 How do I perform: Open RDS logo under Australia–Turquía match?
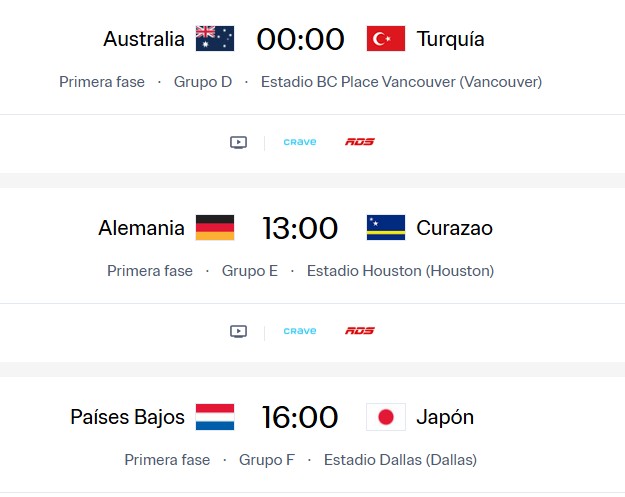359,142
